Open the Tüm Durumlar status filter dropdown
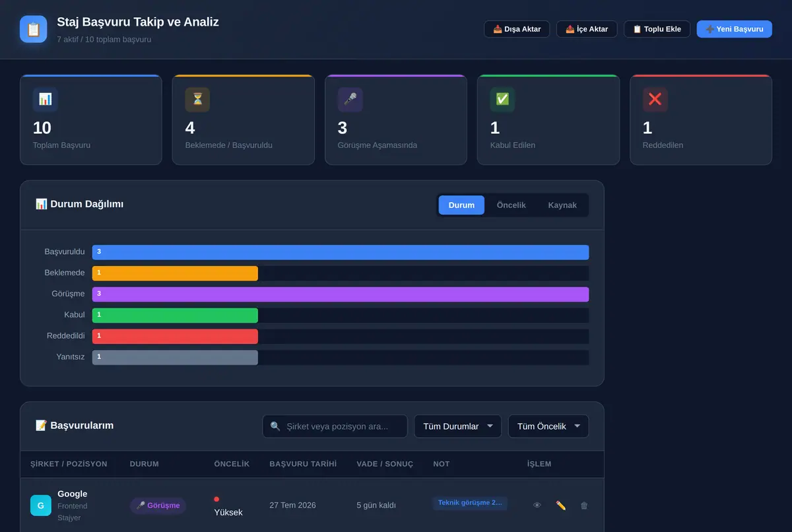Viewport: 792px width, 532px height. click(457, 426)
